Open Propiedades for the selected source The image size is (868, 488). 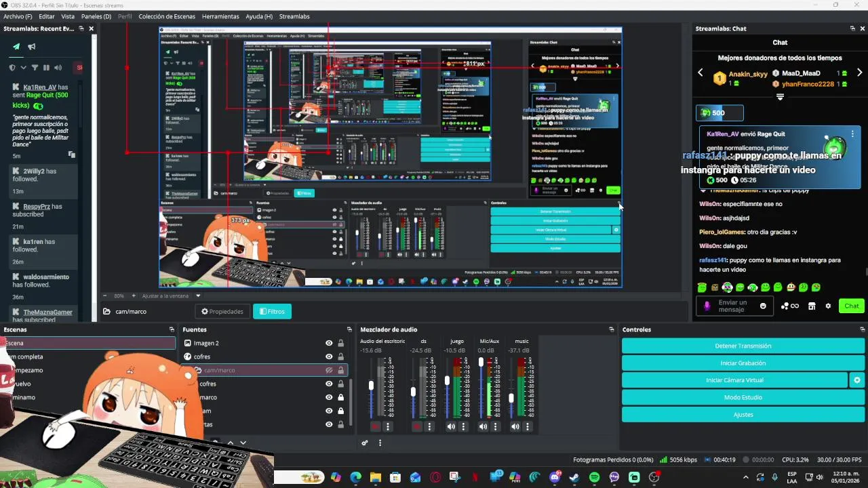tap(222, 312)
